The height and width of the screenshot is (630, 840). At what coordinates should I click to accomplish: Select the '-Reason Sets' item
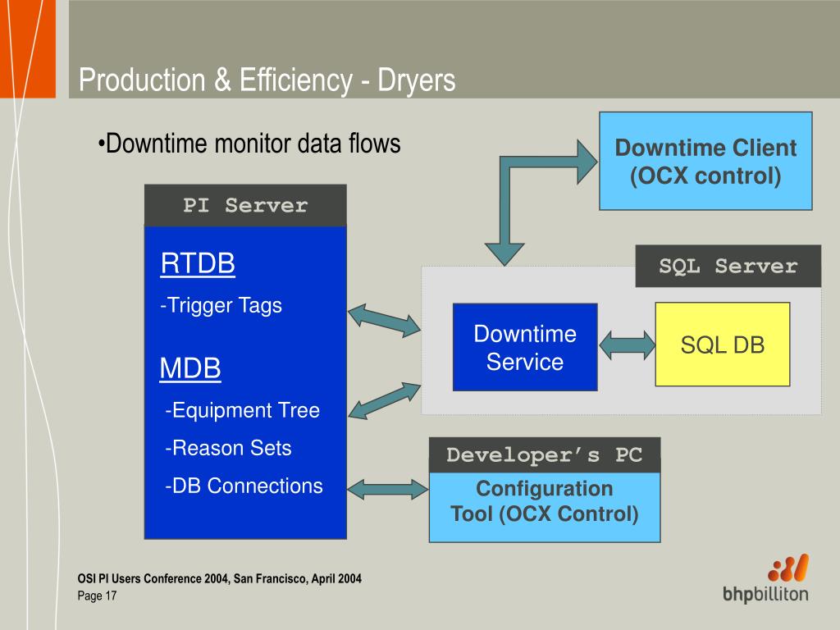[228, 448]
